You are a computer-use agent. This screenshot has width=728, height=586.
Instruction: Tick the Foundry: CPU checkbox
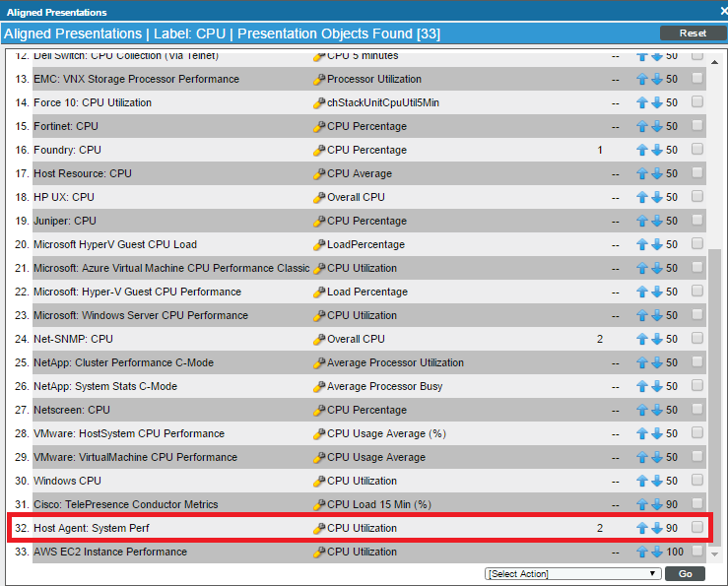click(x=696, y=149)
